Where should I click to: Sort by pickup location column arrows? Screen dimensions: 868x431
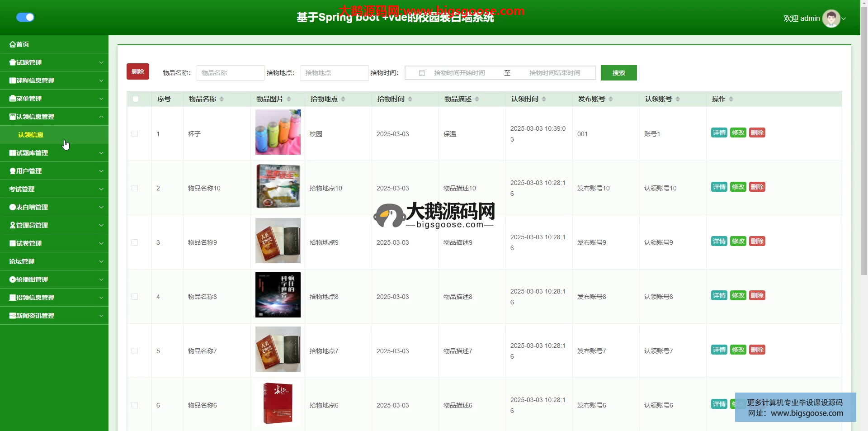pos(343,99)
